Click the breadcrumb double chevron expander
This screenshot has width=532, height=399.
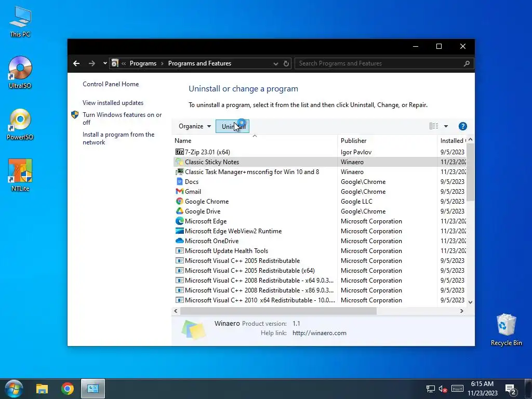pyautogui.click(x=124, y=63)
